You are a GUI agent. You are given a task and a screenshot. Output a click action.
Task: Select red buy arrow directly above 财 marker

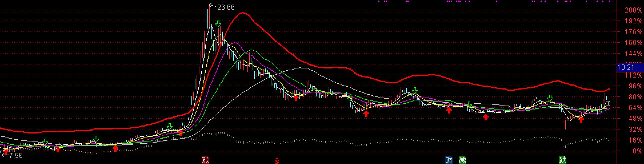449,110
